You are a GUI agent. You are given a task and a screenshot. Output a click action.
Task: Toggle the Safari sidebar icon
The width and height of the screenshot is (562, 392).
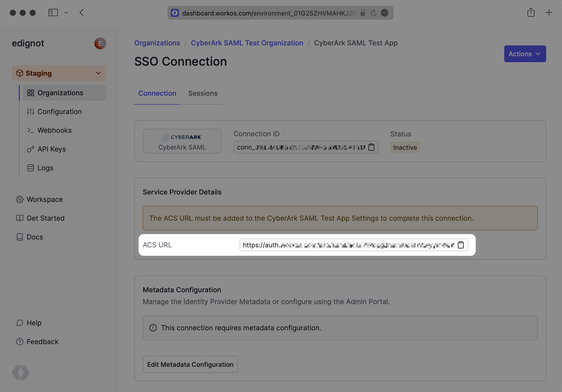53,13
